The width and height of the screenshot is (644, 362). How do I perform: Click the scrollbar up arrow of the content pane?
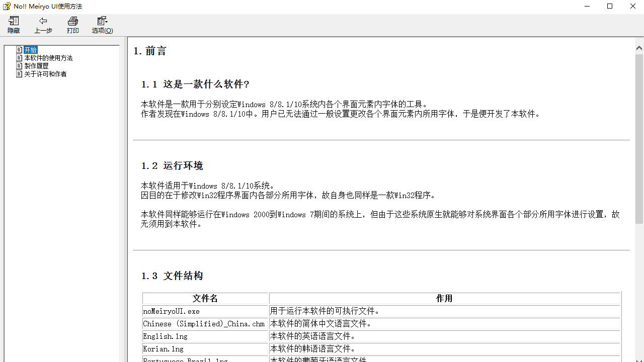(x=639, y=48)
